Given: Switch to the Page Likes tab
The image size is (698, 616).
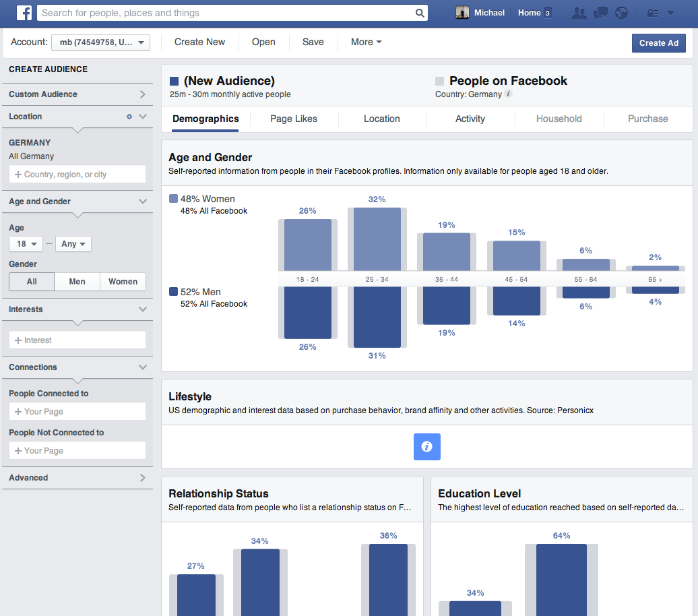Looking at the screenshot, I should click(x=294, y=119).
